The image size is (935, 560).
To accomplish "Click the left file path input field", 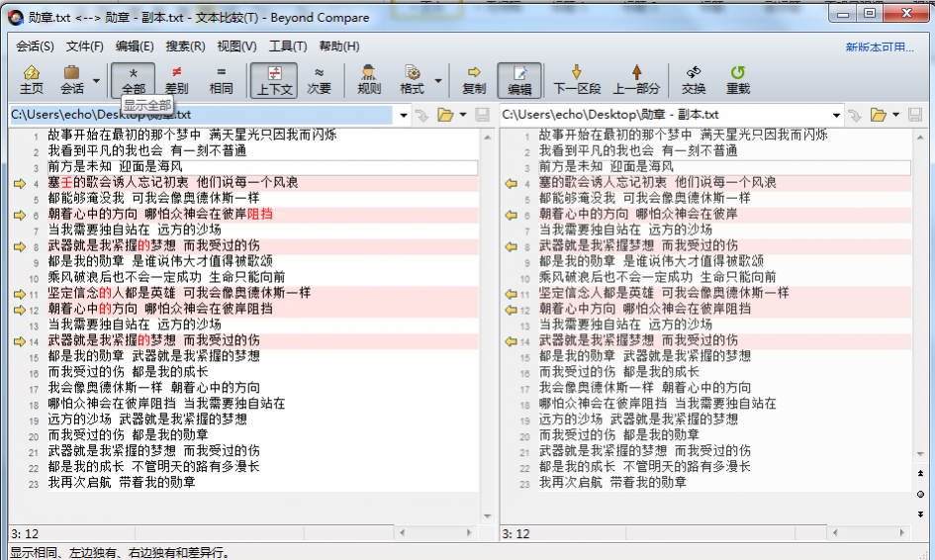I will 201,115.
